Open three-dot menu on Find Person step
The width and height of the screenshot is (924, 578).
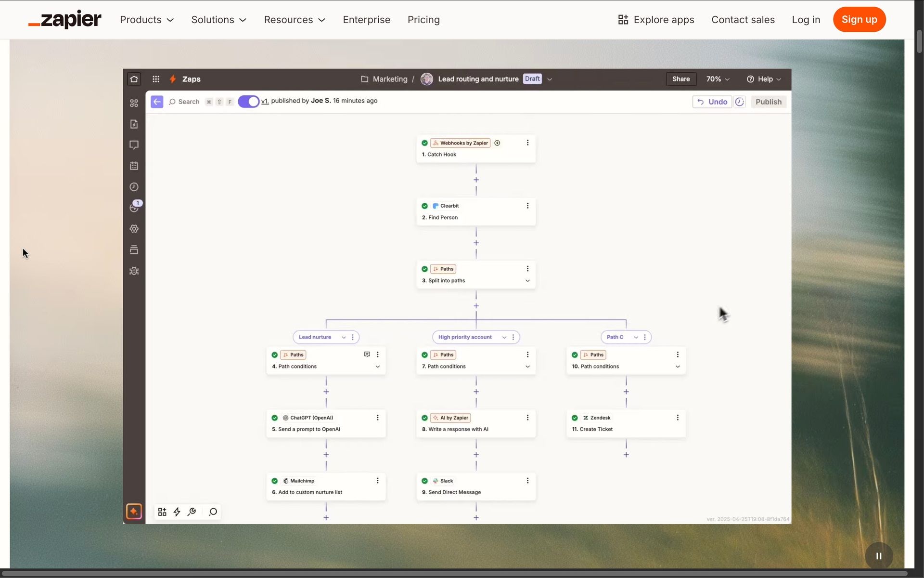[x=527, y=206]
